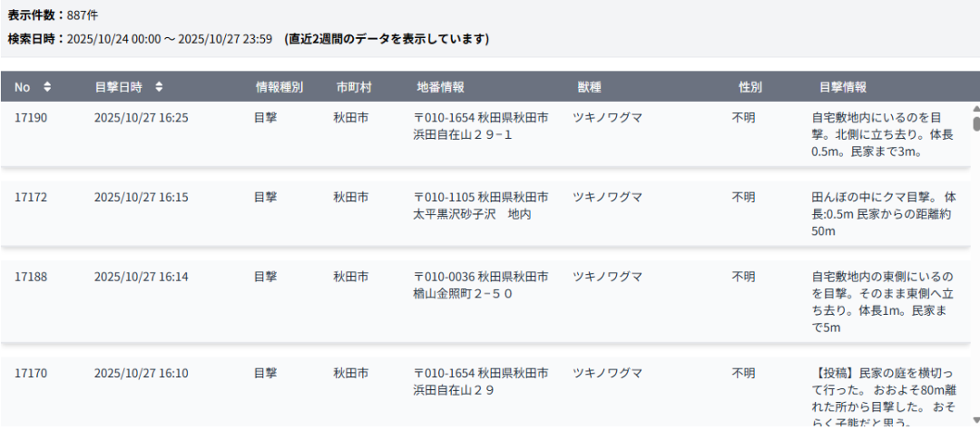Click the vertical scrollbar thumb
The image size is (980, 440).
pyautogui.click(x=975, y=123)
